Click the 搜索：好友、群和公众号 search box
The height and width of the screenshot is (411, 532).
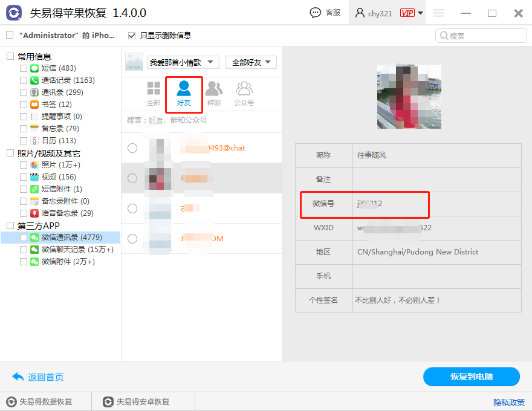coord(201,120)
